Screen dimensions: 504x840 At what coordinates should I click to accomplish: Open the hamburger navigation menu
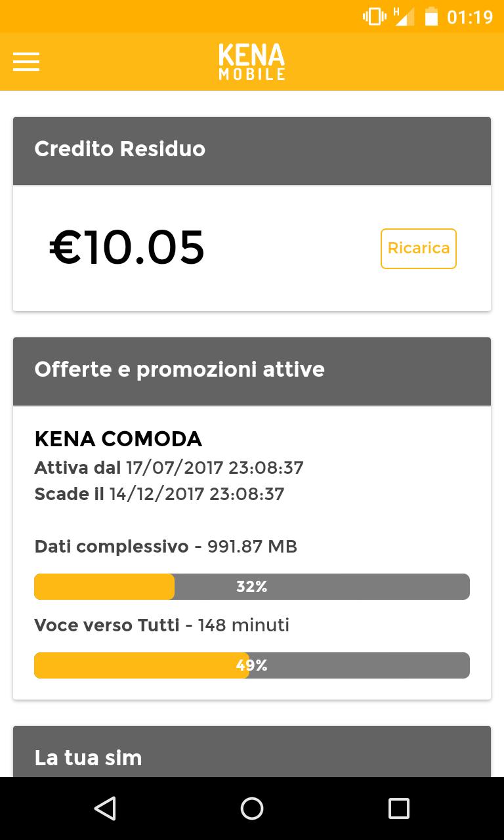[26, 62]
